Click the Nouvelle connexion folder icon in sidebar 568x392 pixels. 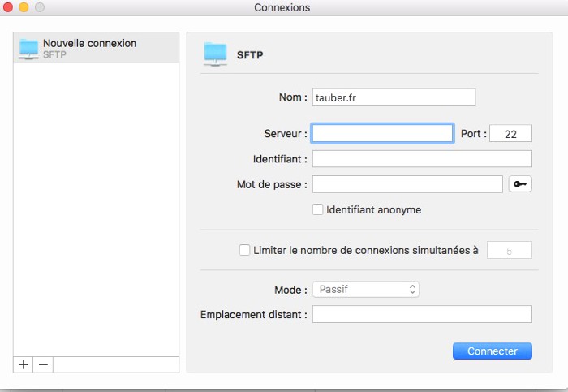pos(28,48)
